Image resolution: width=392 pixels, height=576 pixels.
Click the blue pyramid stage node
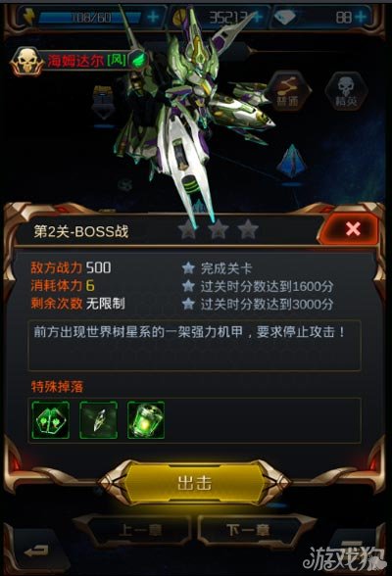coord(291,163)
